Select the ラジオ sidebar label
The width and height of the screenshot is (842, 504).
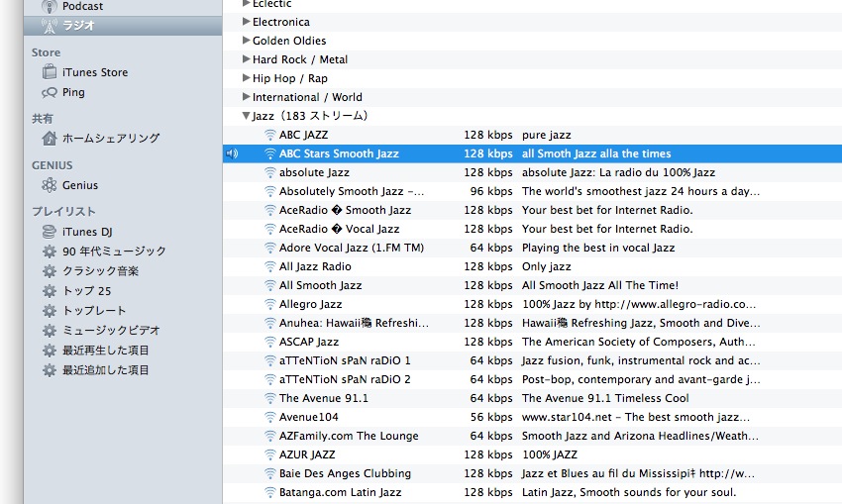78,25
